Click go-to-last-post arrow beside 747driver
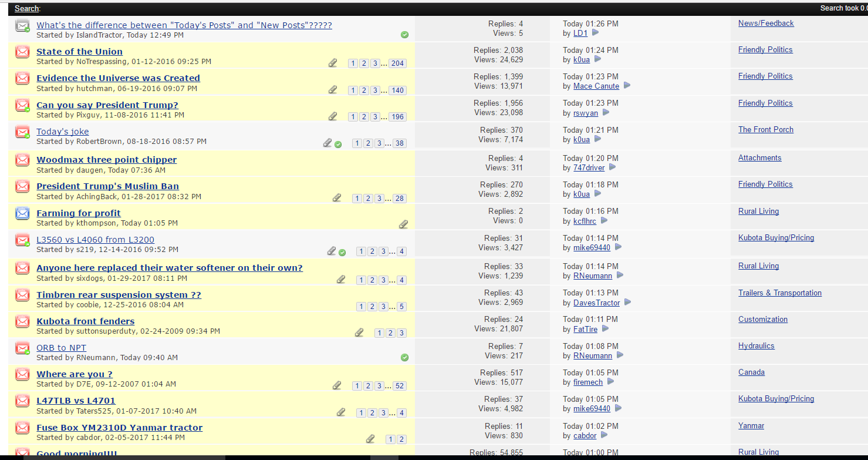The width and height of the screenshot is (868, 460). point(612,167)
